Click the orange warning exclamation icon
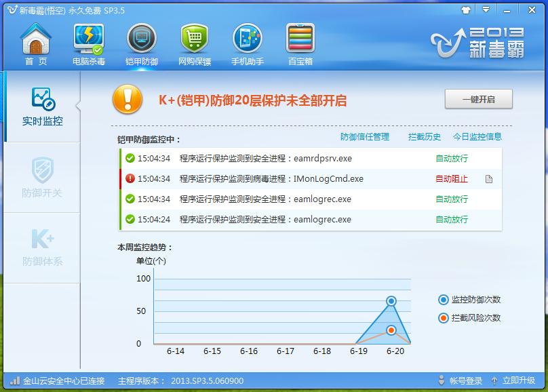This screenshot has width=548, height=392. (128, 99)
